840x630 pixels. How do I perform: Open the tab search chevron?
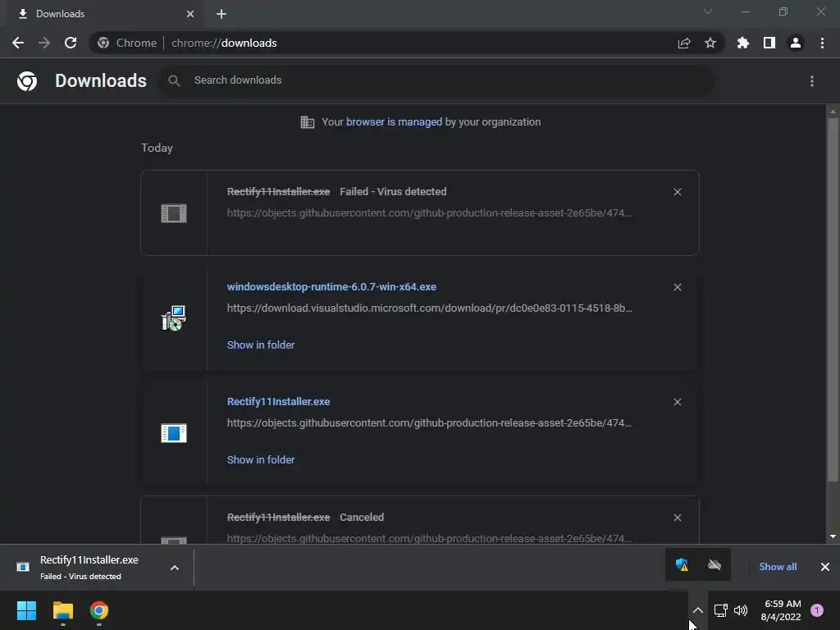click(x=708, y=11)
